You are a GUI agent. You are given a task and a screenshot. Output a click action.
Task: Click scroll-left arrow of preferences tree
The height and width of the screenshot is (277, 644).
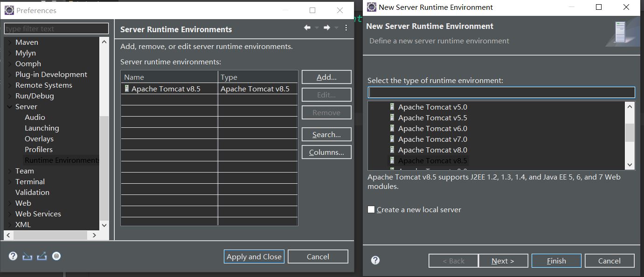click(x=9, y=235)
